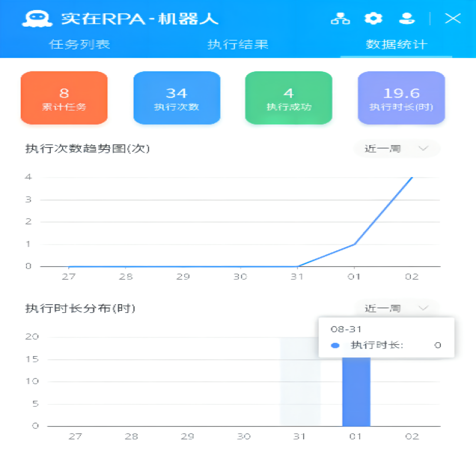The height and width of the screenshot is (476, 476).
Task: Click the octopus robot logo icon
Action: 37,19
